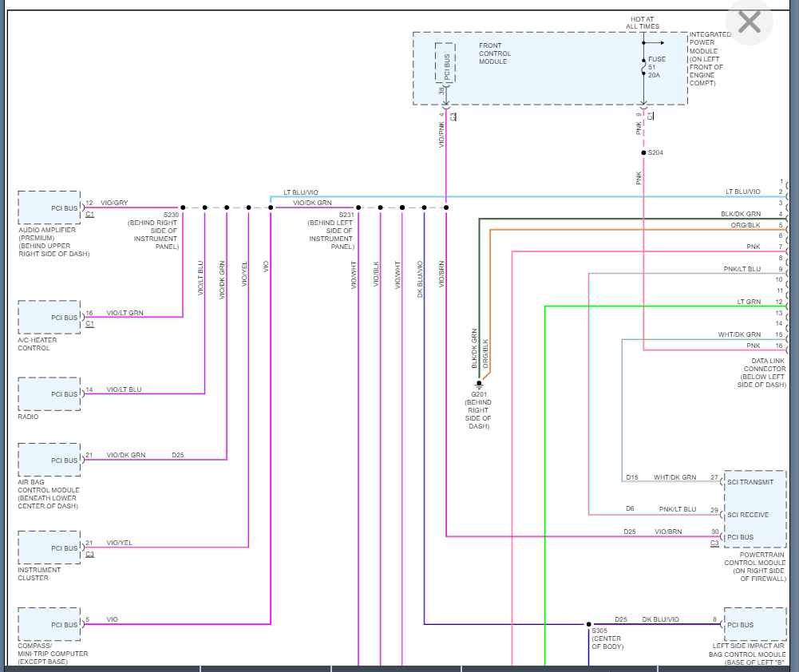Click the S204 splice label
799x672 pixels.
(x=655, y=152)
